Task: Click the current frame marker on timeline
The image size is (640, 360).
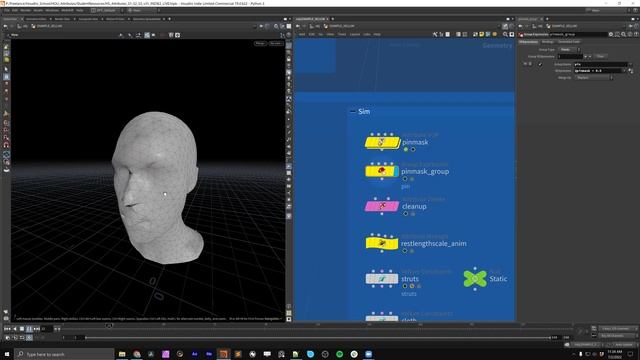Action: pyautogui.click(x=109, y=326)
